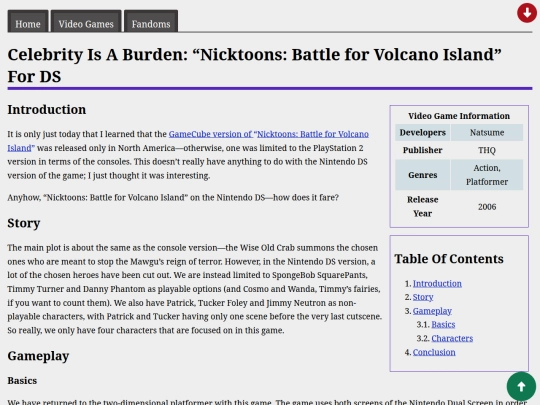Click the '2006' release year cell
Viewport: 540px width, 405px height.
487,207
